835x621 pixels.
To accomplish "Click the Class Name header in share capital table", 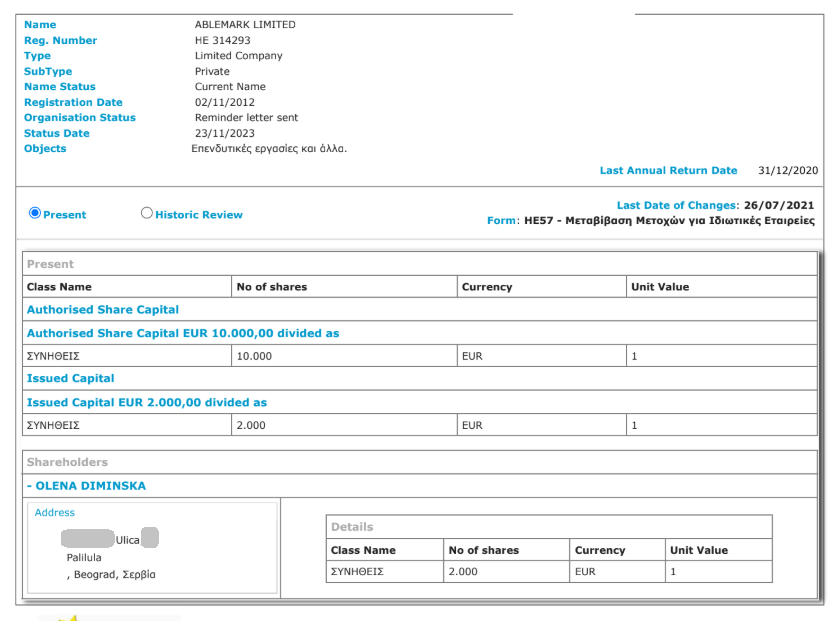I will 59,287.
